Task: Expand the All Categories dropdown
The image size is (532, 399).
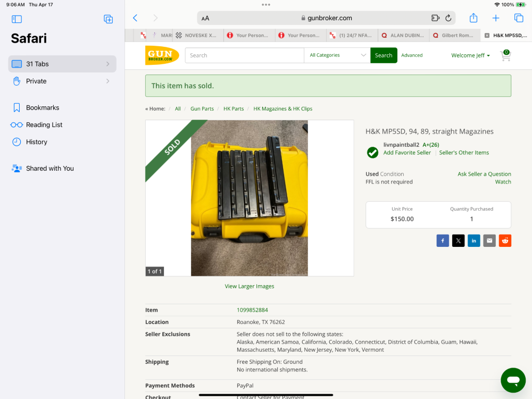Action: tap(337, 55)
